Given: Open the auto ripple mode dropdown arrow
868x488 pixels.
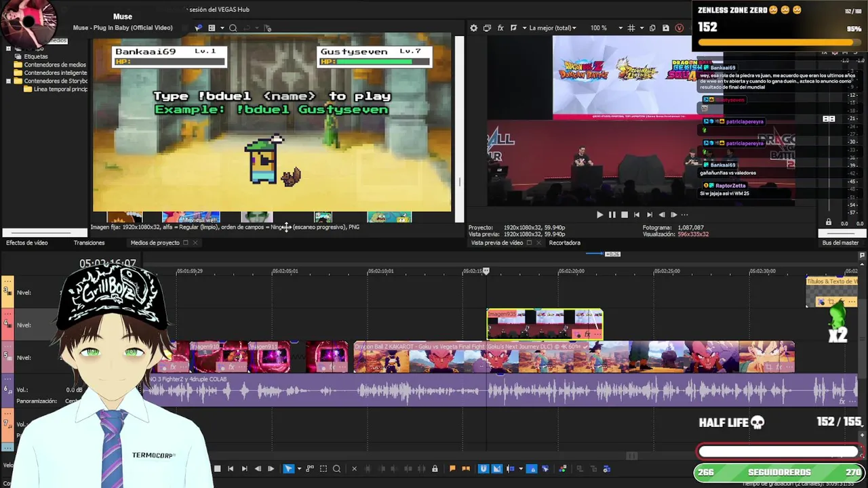Looking at the screenshot, I should point(521,468).
